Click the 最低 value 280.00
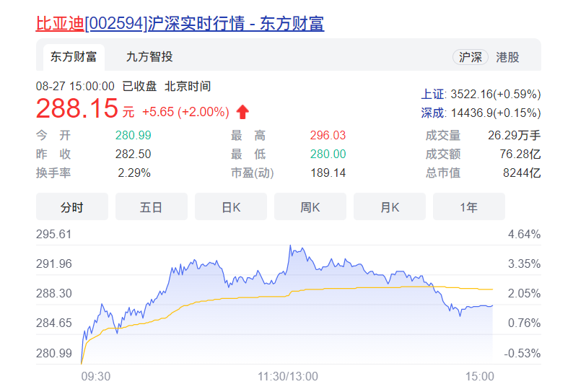The image size is (573, 392). point(328,154)
